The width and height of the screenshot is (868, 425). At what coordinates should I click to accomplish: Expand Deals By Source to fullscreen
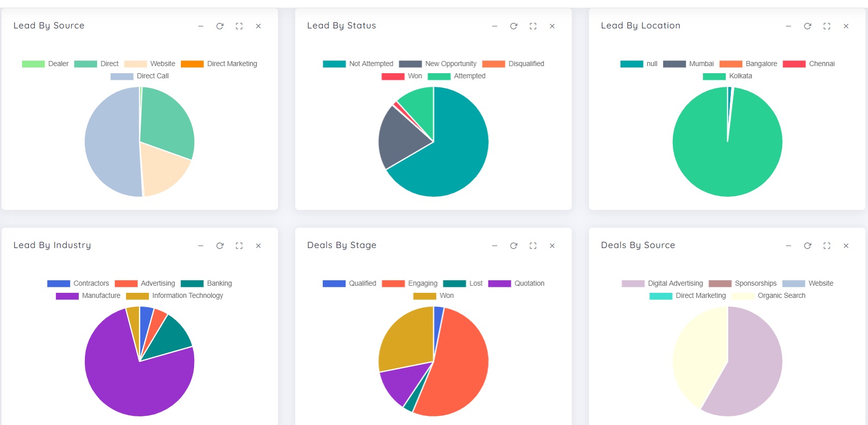click(827, 246)
